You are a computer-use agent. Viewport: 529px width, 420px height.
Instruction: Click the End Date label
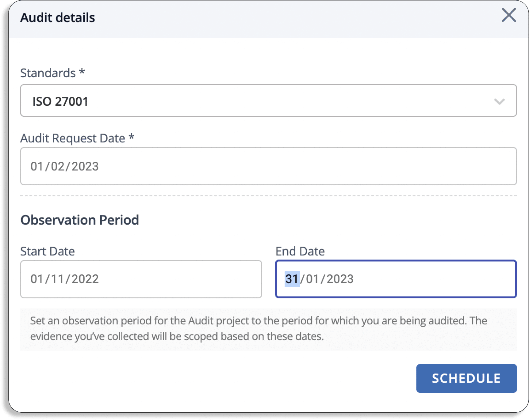[x=300, y=251]
